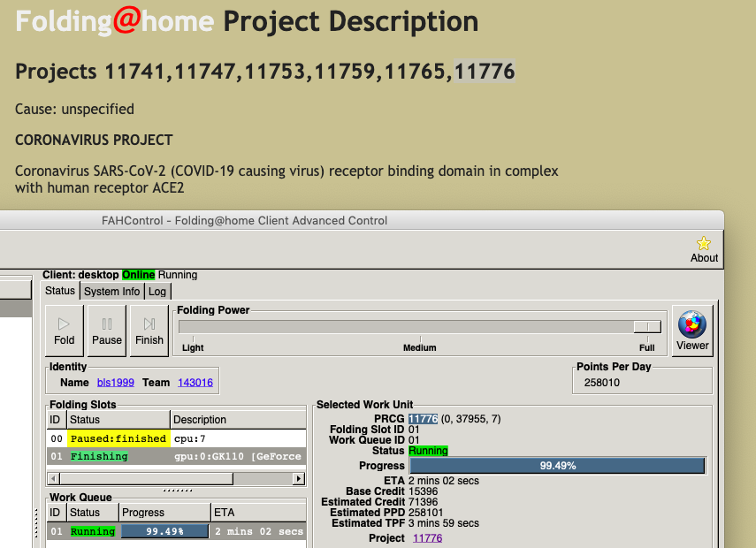Click the Folding Slots horizontal scrollbar thumb
The height and width of the screenshot is (548, 756).
[x=146, y=478]
